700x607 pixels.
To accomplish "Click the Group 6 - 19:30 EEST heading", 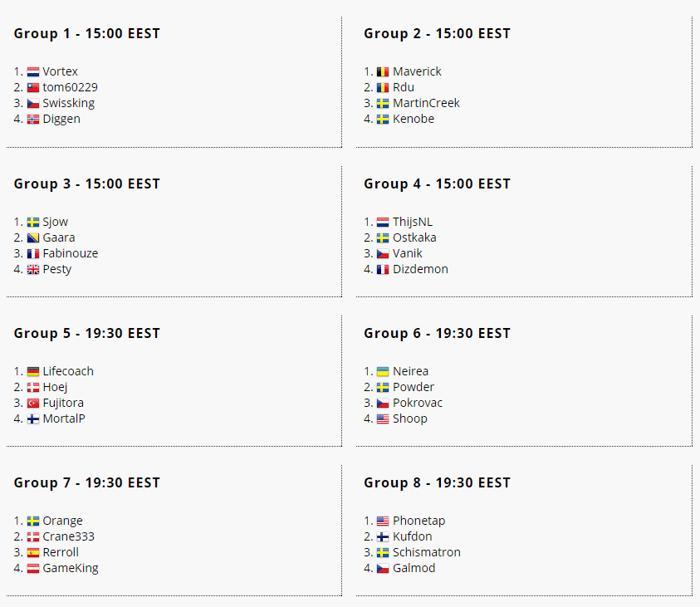I will click(437, 333).
